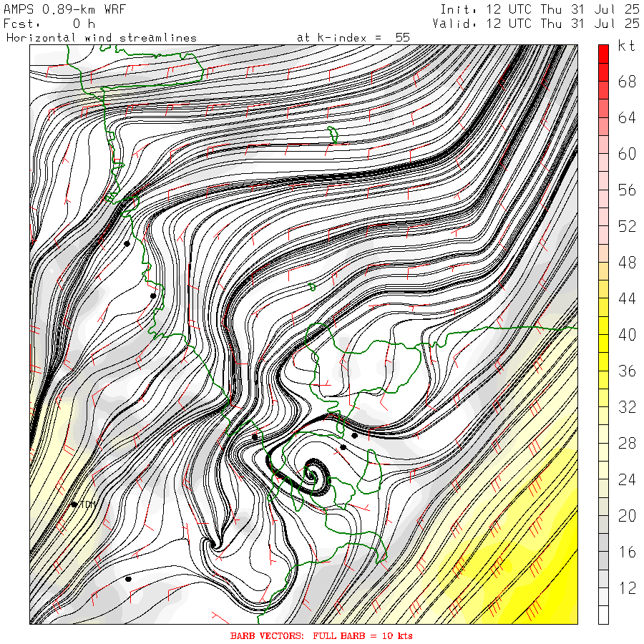Click the "kt" units label above the colorbar

[x=627, y=46]
